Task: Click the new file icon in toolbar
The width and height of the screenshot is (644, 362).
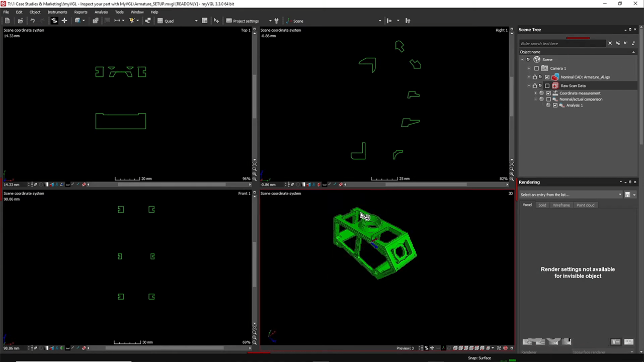Action: coord(8,21)
